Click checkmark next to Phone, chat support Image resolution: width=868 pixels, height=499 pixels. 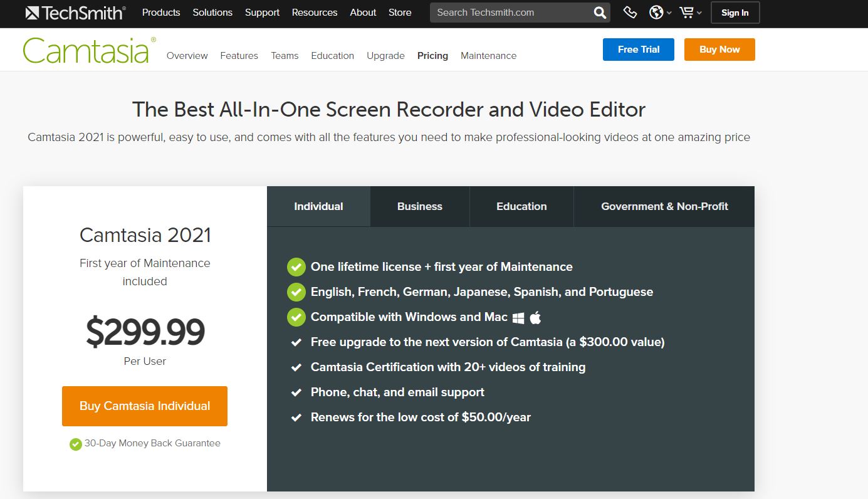(x=296, y=392)
